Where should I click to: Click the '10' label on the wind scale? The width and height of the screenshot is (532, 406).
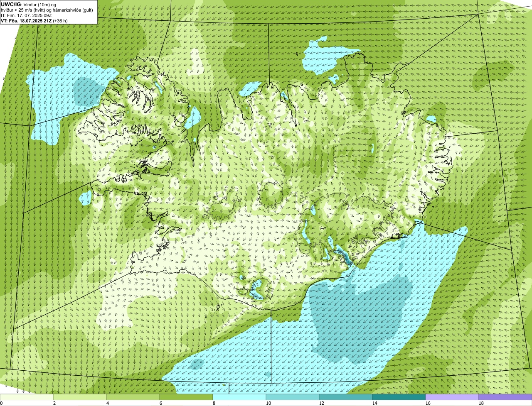click(268, 403)
